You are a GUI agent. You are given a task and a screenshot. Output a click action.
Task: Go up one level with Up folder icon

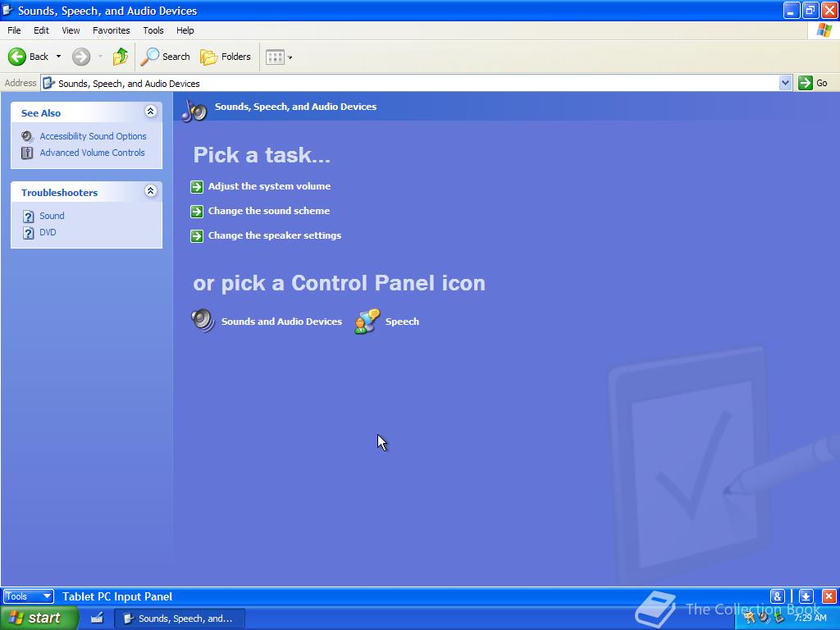[121, 57]
